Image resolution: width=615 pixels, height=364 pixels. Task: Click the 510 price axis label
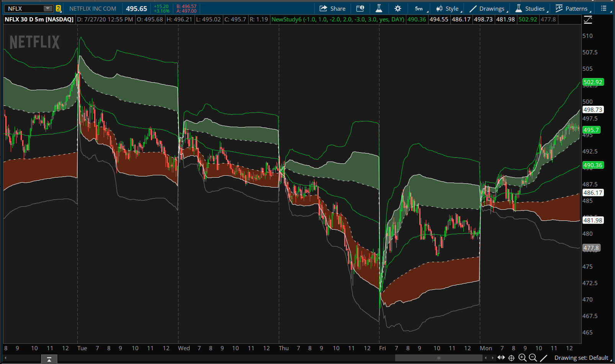(x=587, y=36)
